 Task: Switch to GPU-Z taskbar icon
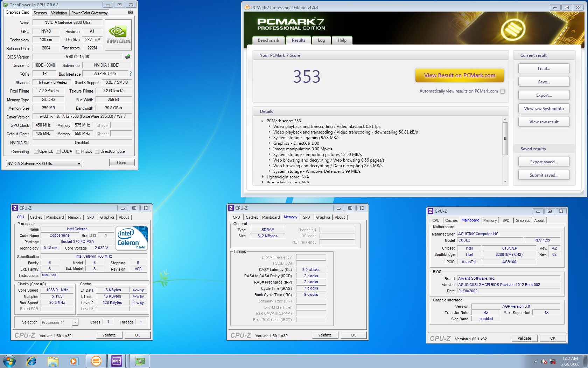click(140, 361)
